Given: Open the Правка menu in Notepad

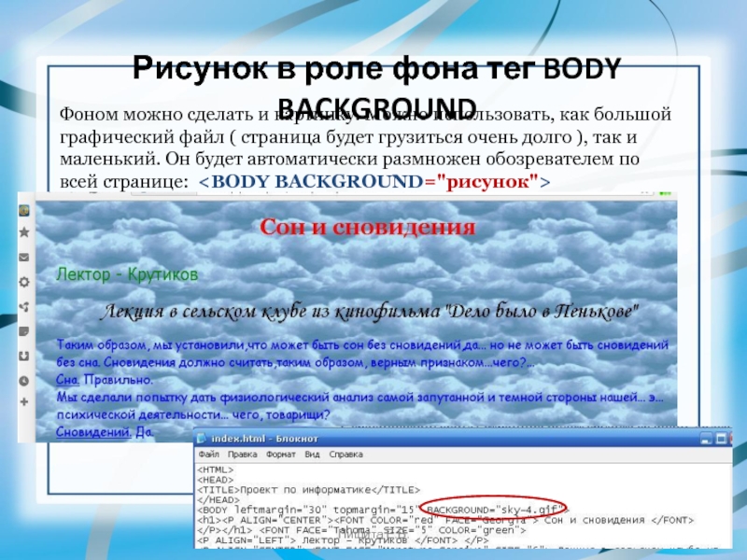Looking at the screenshot, I should coord(242,455).
